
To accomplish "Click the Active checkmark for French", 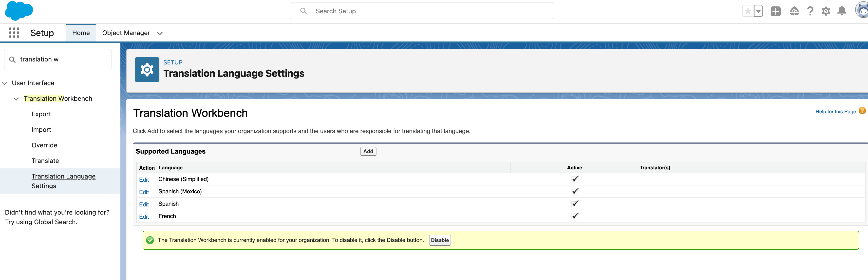I will tap(575, 216).
